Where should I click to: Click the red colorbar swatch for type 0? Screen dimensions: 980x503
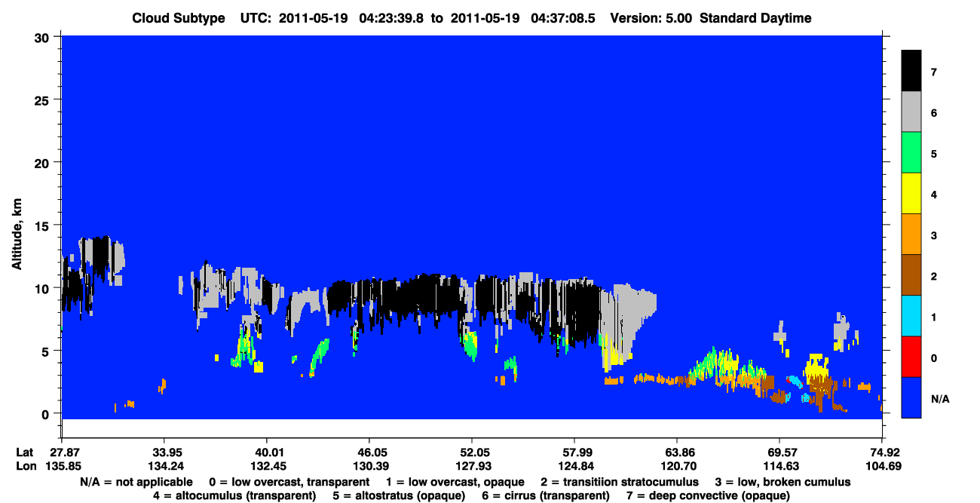(x=911, y=356)
